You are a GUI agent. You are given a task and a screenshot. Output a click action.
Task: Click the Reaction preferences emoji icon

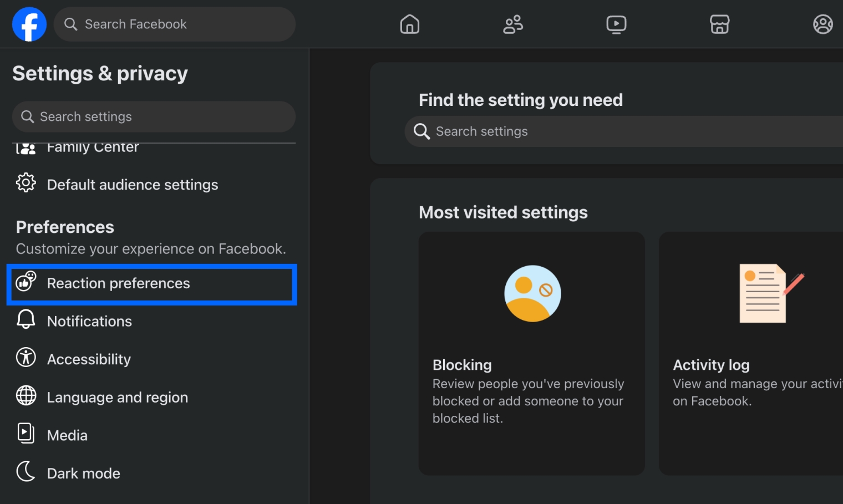(27, 283)
